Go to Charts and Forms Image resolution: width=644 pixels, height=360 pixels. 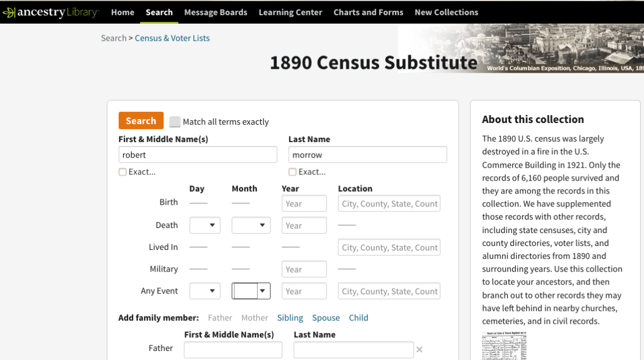coord(368,12)
